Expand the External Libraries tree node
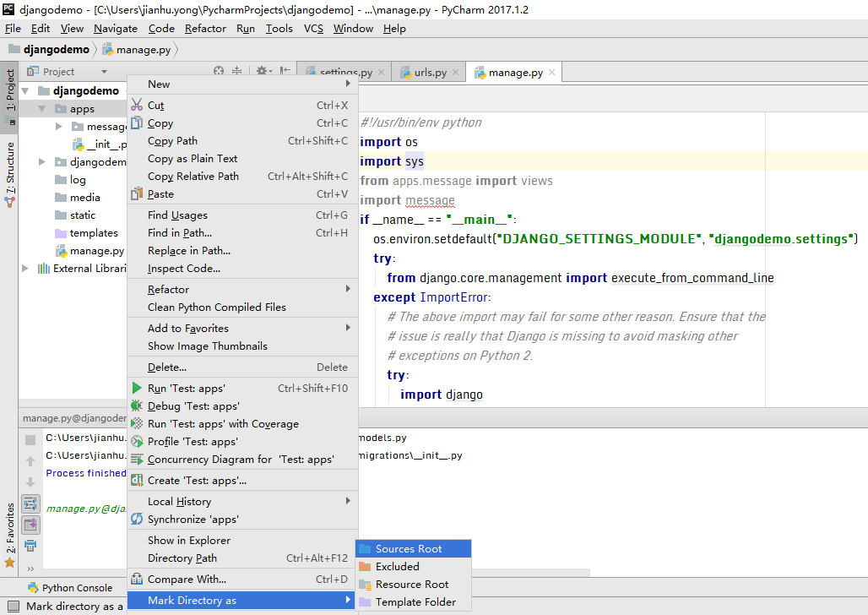This screenshot has width=868, height=615. click(25, 269)
